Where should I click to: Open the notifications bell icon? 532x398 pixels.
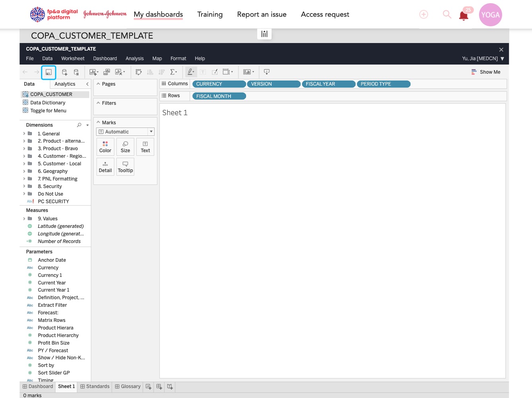(x=464, y=16)
